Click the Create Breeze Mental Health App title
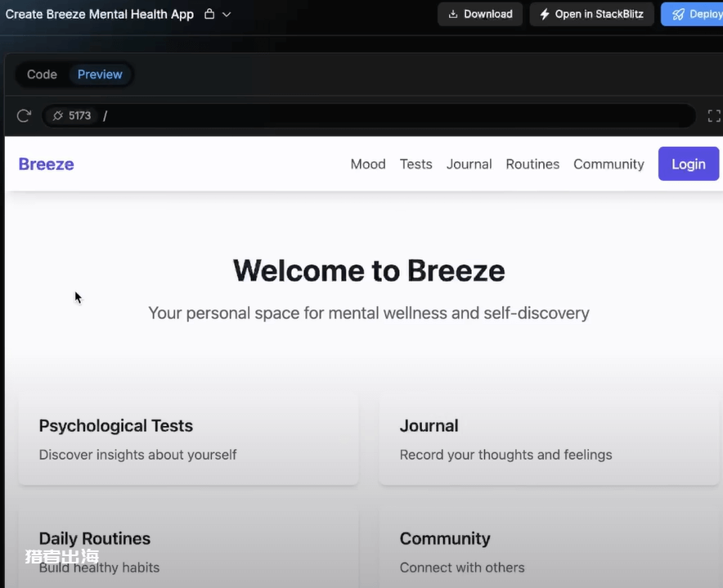This screenshot has width=723, height=588. [100, 14]
